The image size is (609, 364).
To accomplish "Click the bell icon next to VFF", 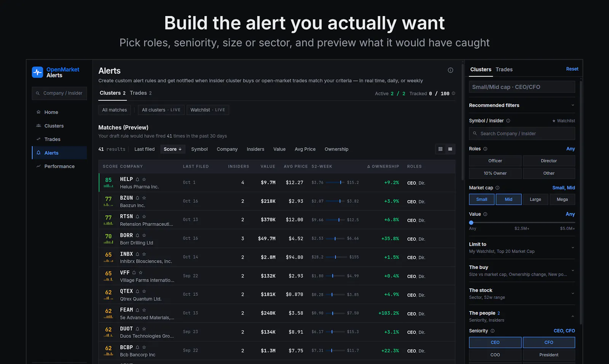I will pyautogui.click(x=134, y=272).
